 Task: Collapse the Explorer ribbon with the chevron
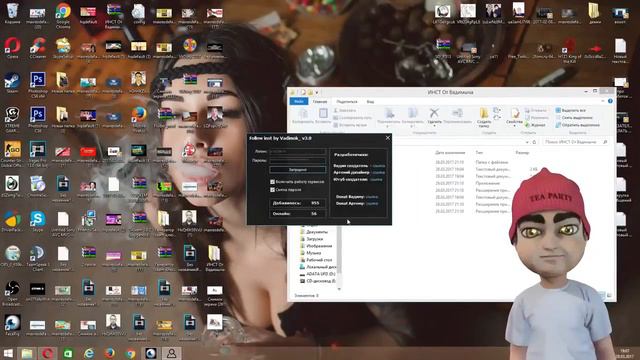[603, 101]
